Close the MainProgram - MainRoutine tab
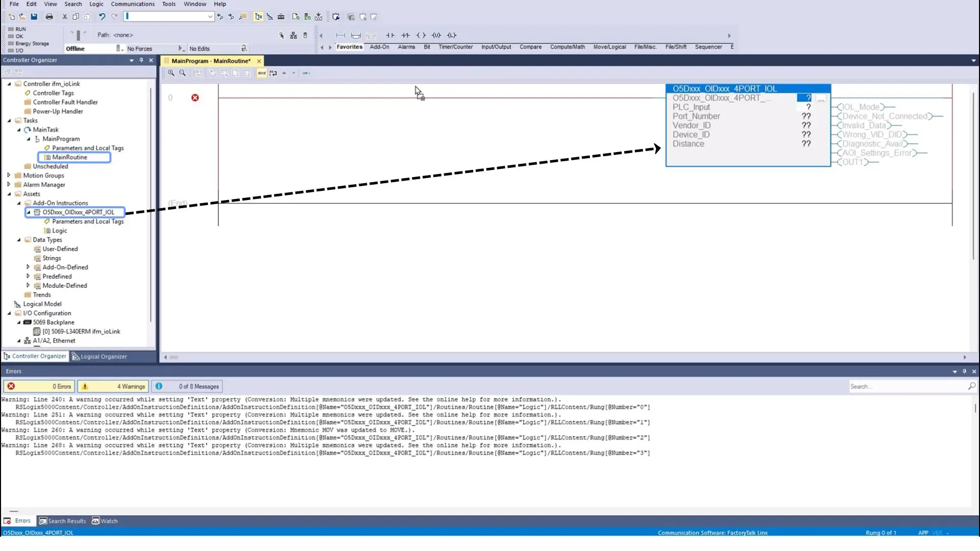 (259, 61)
